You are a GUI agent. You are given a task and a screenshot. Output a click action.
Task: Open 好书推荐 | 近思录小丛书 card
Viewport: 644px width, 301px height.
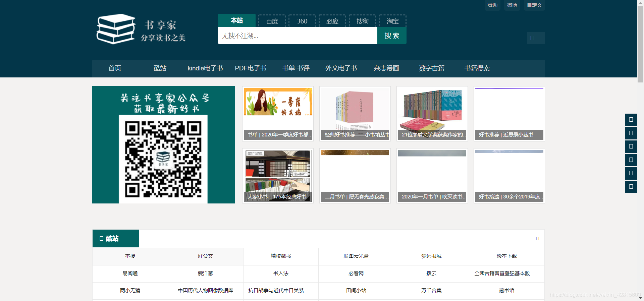pyautogui.click(x=509, y=114)
